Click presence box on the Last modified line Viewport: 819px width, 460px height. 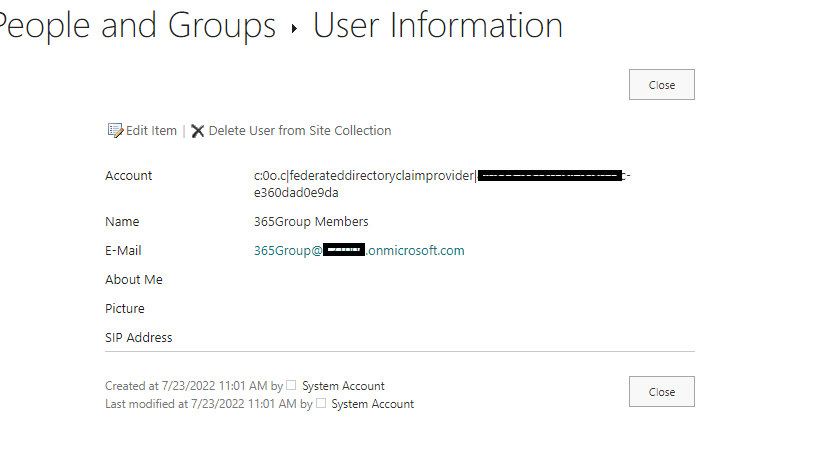click(320, 404)
